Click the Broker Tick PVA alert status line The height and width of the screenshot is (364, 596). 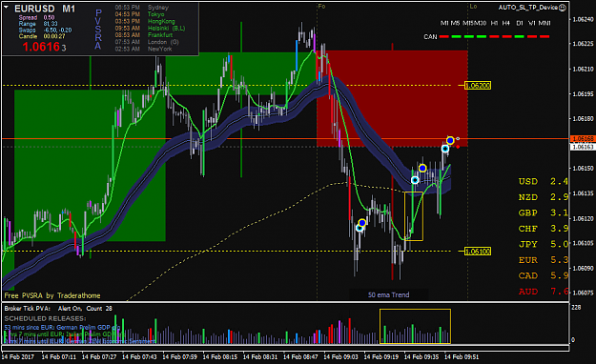(58, 309)
